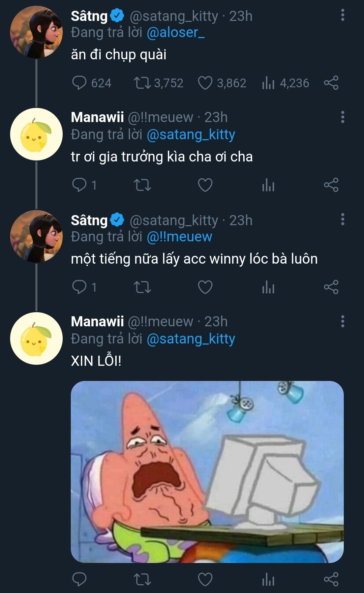Reply to the "một tiếng nữa" tweet

click(80, 287)
